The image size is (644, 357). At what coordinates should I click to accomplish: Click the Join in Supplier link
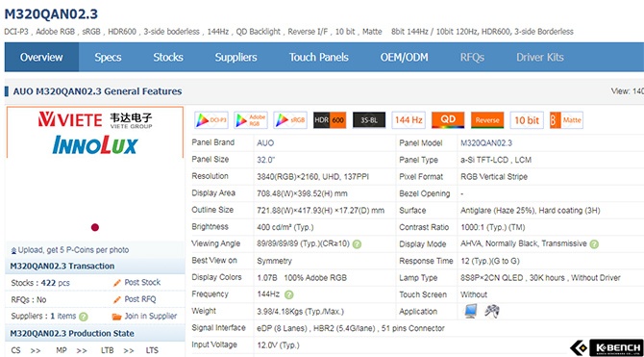point(150,317)
